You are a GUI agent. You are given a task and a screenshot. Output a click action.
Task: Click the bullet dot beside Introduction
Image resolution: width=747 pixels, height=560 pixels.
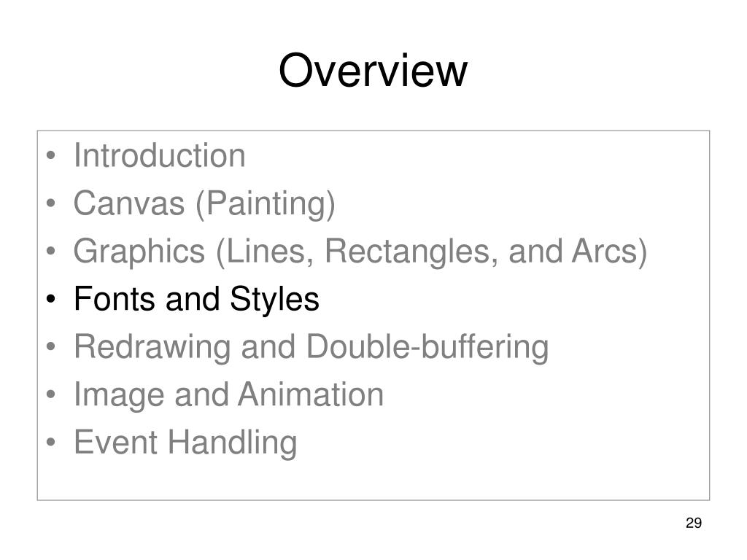click(x=51, y=156)
